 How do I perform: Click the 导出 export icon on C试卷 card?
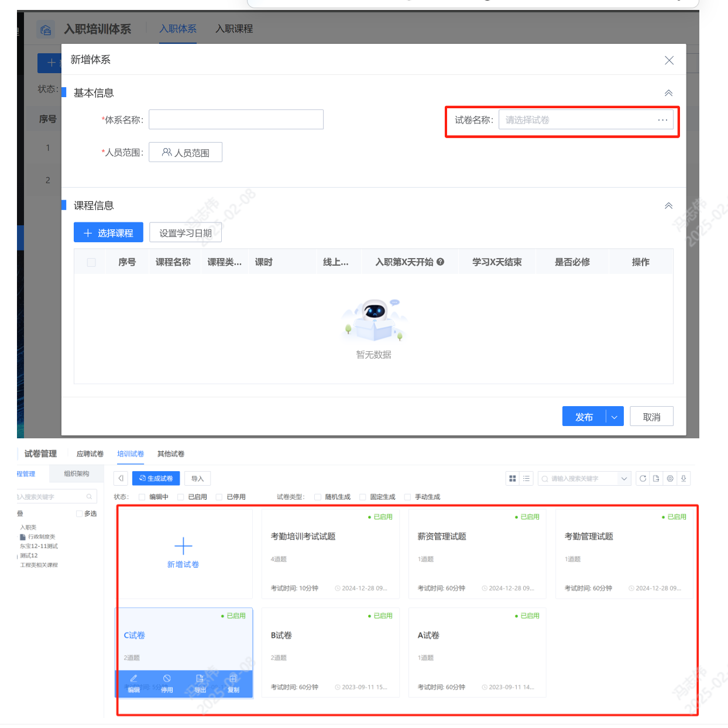(200, 679)
